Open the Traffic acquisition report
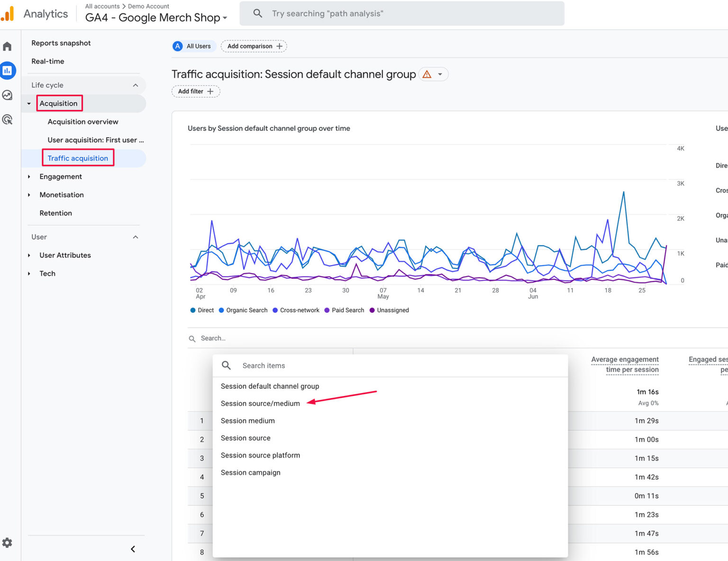The image size is (728, 561). [78, 158]
